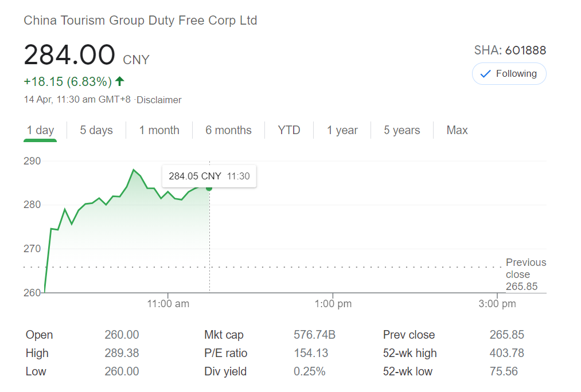Show the 5 years chart

click(x=401, y=130)
